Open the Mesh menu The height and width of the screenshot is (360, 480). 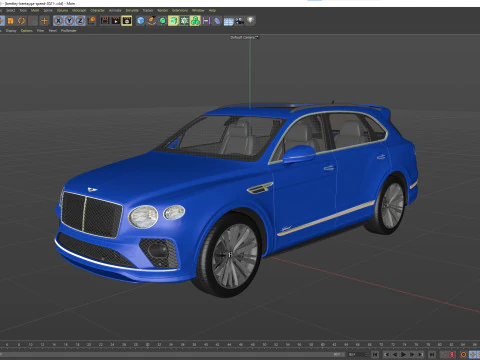(x=35, y=10)
